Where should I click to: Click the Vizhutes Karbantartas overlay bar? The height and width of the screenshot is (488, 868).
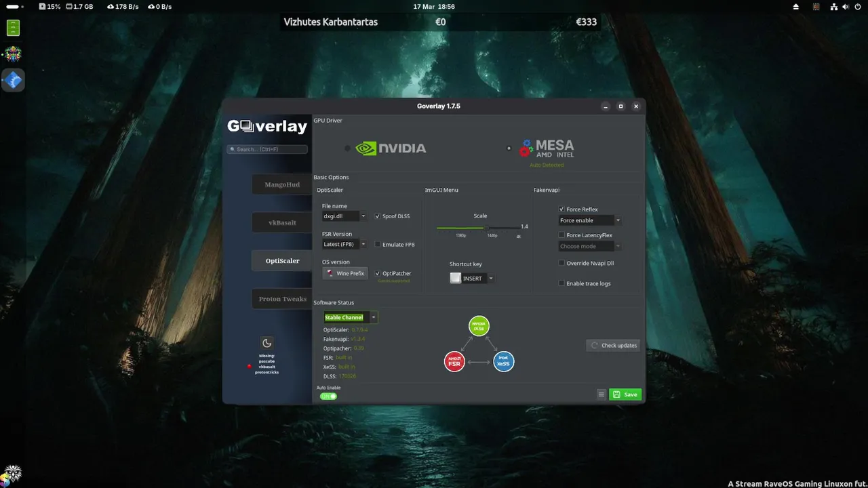440,22
